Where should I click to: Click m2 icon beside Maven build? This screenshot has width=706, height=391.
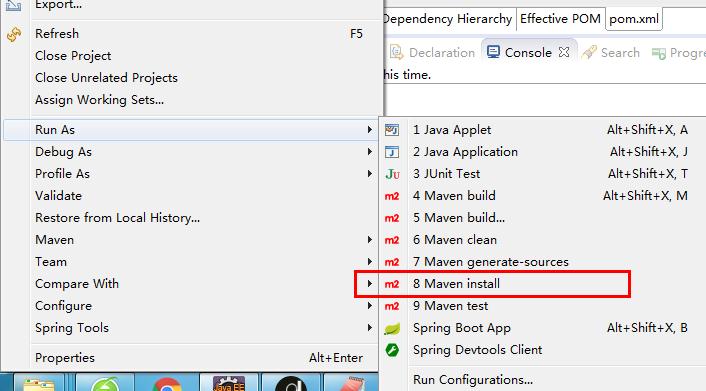392,196
